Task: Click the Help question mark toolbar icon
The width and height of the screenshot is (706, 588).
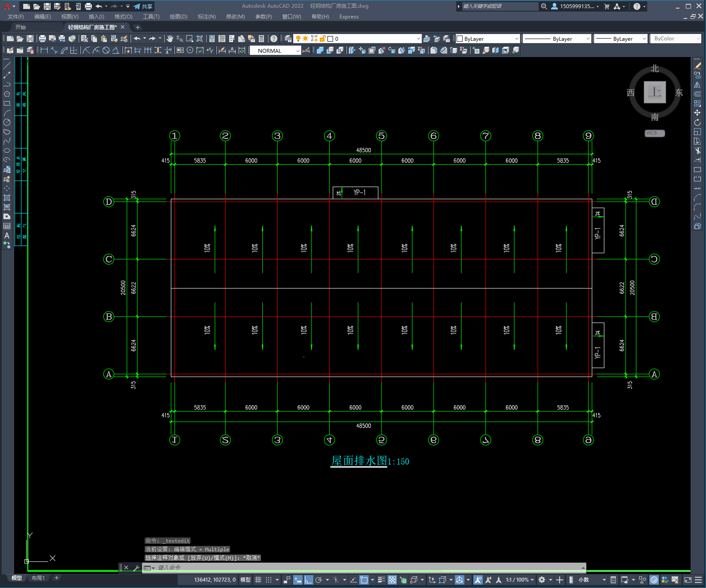Action: pos(274,39)
